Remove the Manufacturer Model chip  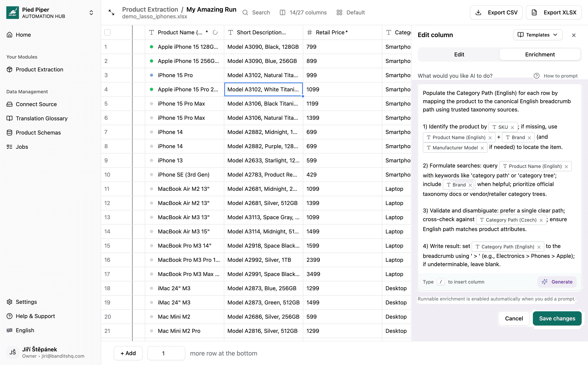point(482,148)
